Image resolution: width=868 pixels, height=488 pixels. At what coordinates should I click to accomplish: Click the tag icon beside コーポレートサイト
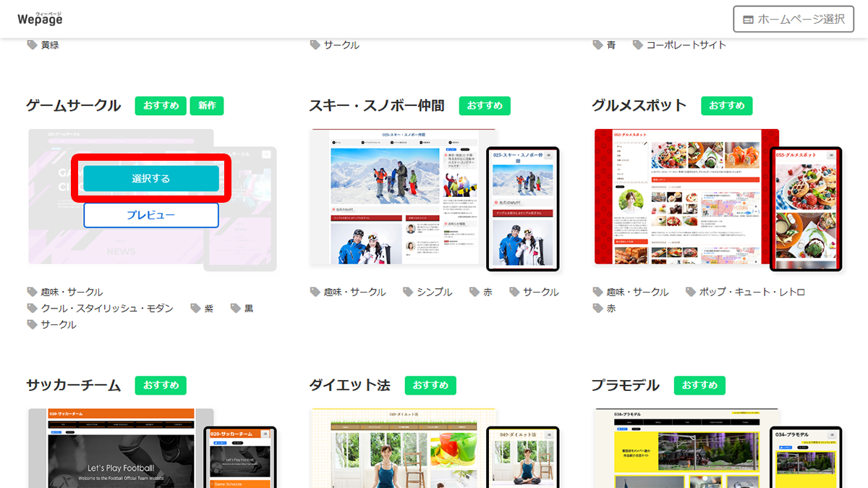(637, 44)
